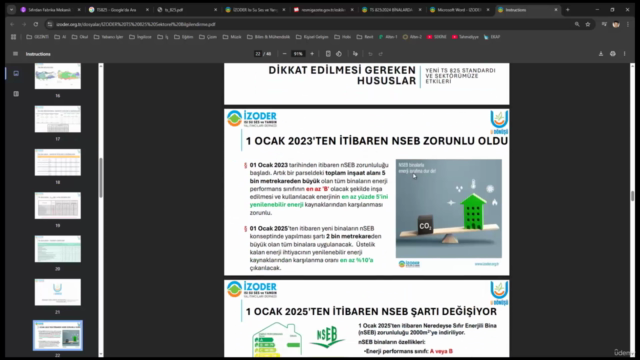Open the Altes-2 bookmark
The height and width of the screenshot is (360, 640).
(x=412, y=37)
